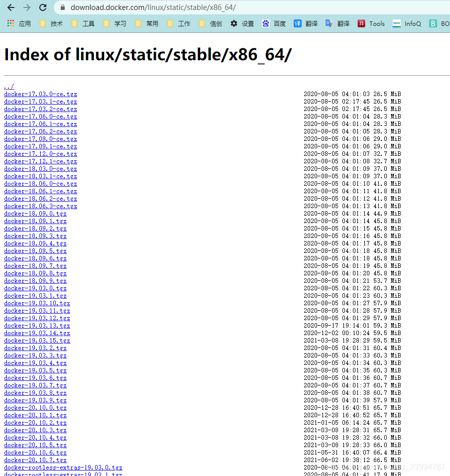450x476 pixels.
Task: Click the 2021-06-02 19:38:12 timestamp text
Action: coord(337,460)
